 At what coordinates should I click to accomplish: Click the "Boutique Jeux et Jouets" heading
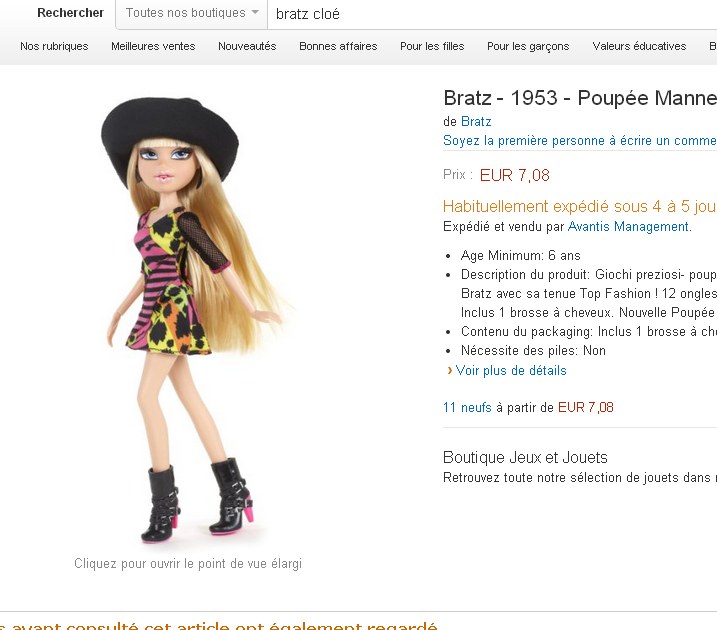pos(525,458)
